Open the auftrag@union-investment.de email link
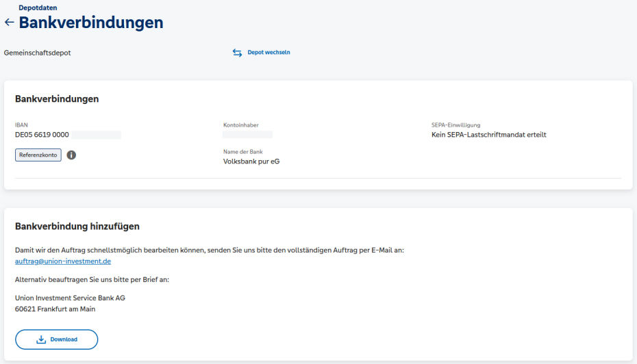This screenshot has height=364, width=637. coord(63,261)
